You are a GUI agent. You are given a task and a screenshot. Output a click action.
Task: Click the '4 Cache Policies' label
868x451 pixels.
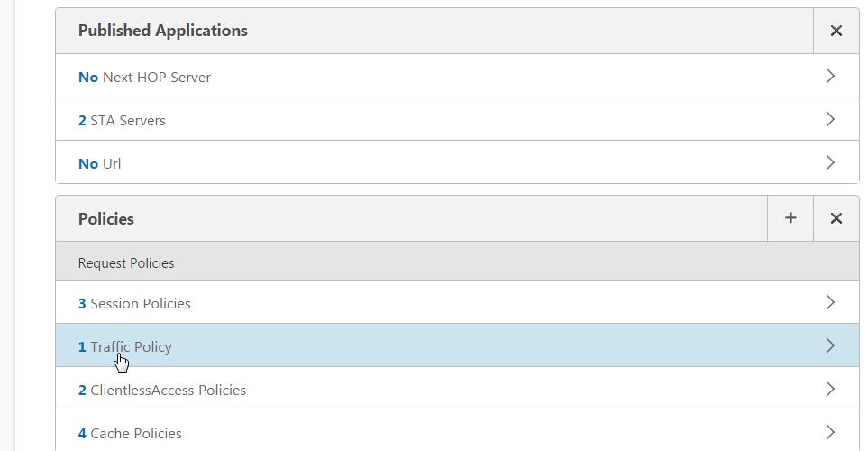(130, 433)
